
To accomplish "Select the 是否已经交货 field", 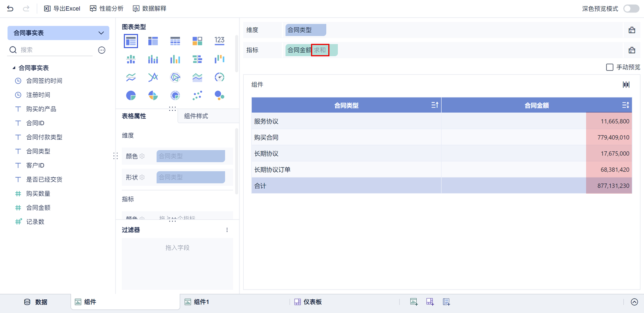I will (44, 179).
